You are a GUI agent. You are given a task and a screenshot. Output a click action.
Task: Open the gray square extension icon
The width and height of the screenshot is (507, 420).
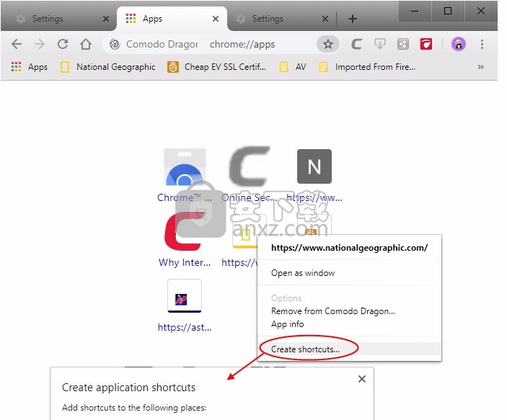403,44
